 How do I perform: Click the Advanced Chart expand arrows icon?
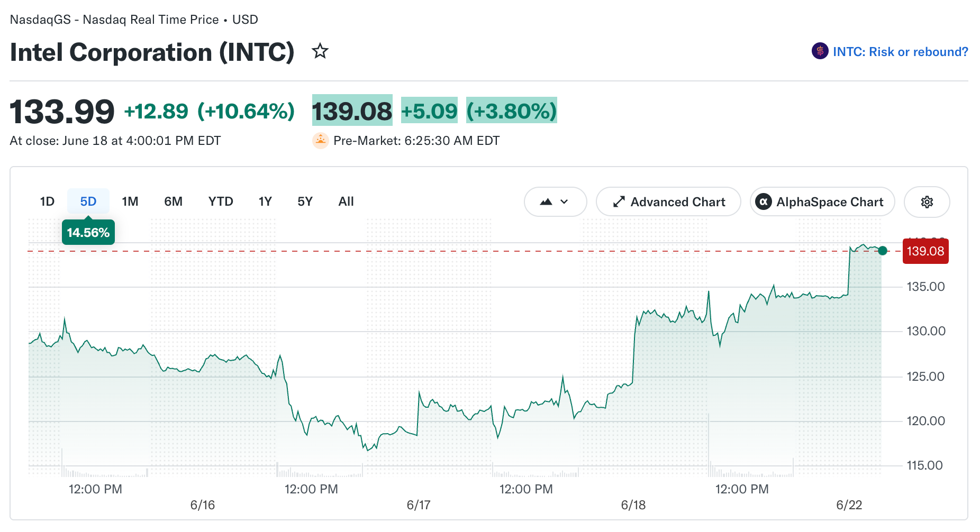pos(619,202)
